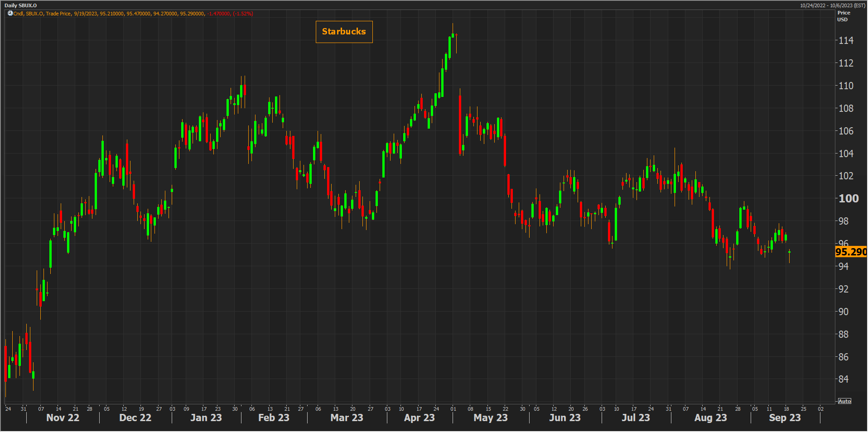Select the Starbucks annotation label
Viewport: 868px width, 432px height.
click(x=344, y=32)
